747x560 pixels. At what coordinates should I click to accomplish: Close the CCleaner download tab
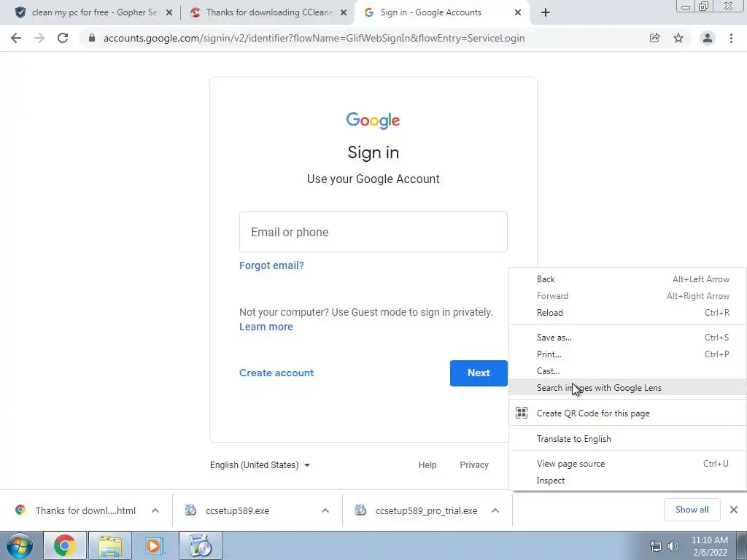(344, 13)
